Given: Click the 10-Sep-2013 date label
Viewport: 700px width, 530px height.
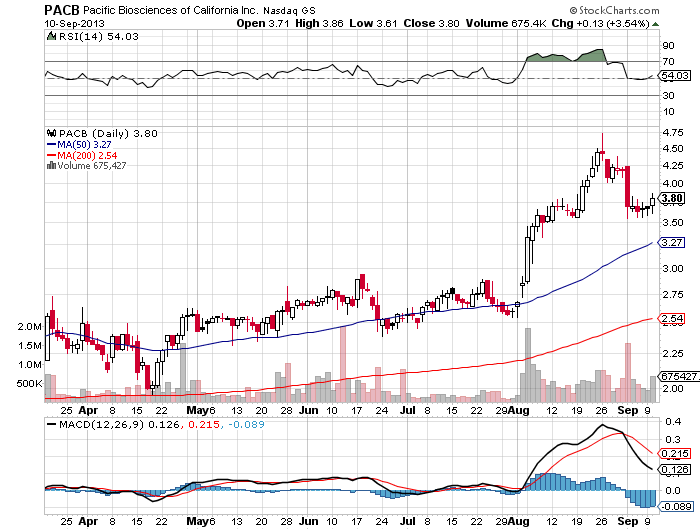Looking at the screenshot, I should point(74,24).
